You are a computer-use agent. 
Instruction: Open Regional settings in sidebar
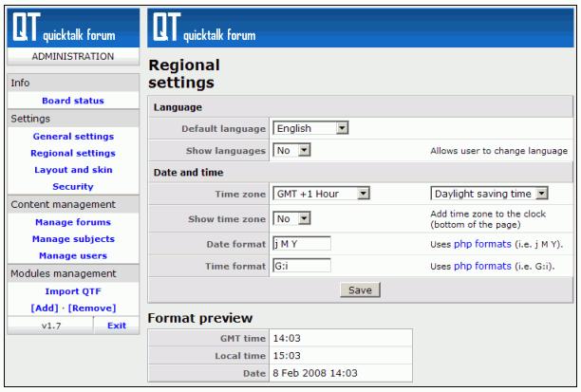(73, 153)
